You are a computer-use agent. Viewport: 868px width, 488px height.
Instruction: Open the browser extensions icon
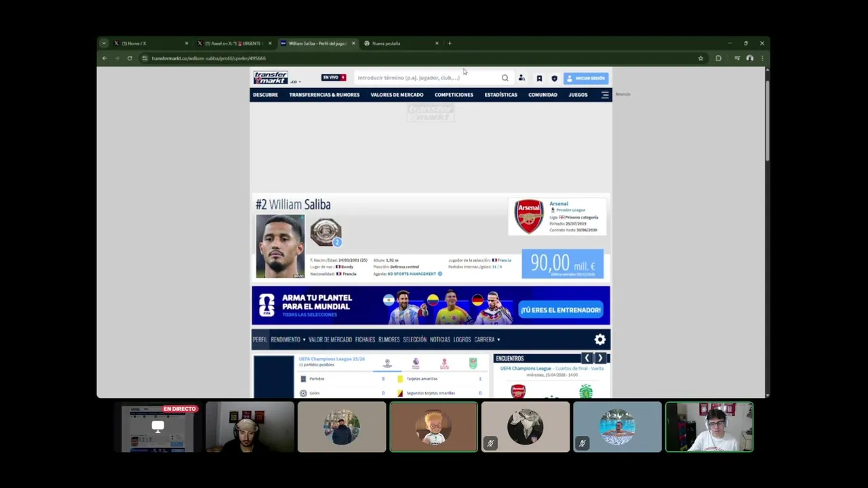point(718,58)
